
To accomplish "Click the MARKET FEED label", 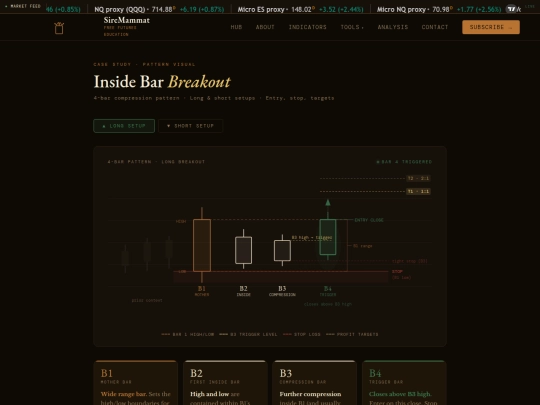I will 22,6.
